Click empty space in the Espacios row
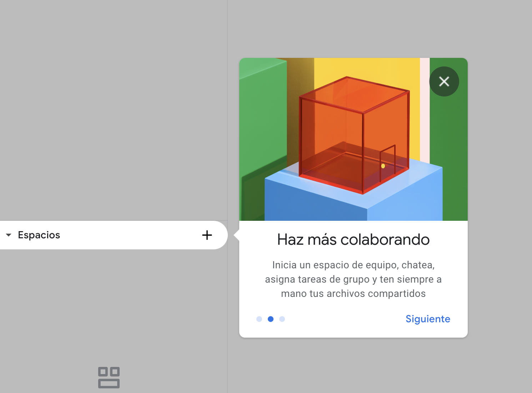The height and width of the screenshot is (393, 532). click(129, 235)
